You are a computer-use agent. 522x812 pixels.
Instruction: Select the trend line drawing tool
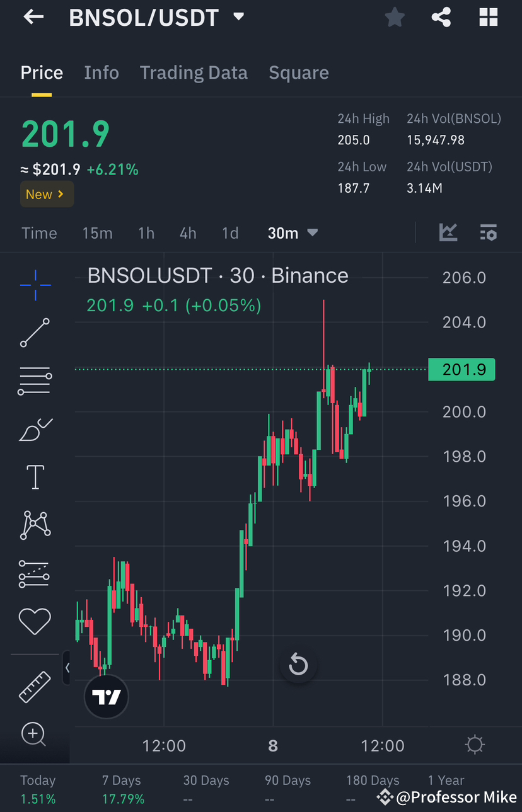[34, 333]
